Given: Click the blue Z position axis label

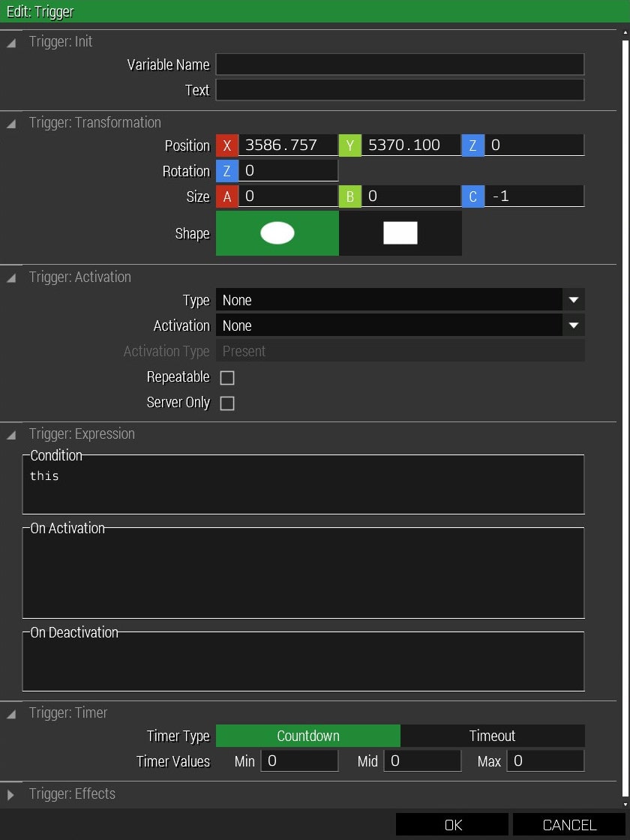Looking at the screenshot, I should tap(472, 145).
